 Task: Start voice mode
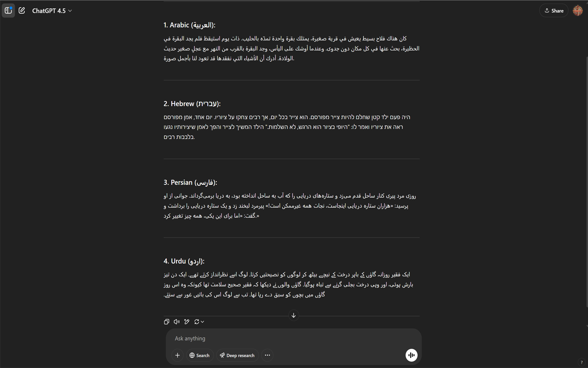point(411,355)
